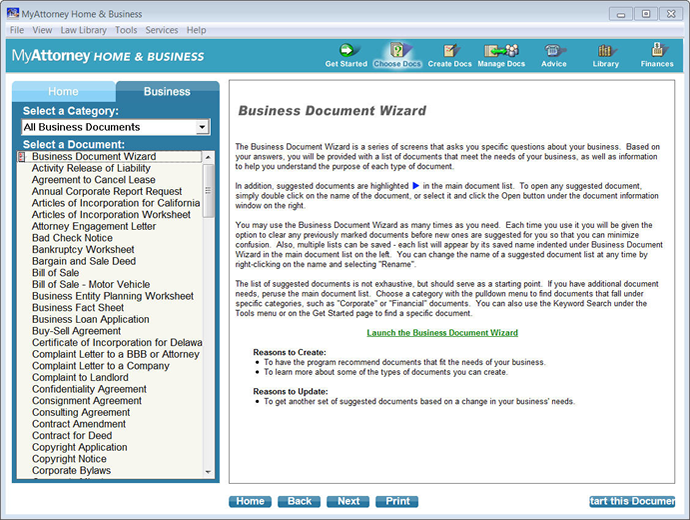Viewport: 690px width, 520px height.
Task: Switch to the Home tab
Action: click(x=63, y=91)
